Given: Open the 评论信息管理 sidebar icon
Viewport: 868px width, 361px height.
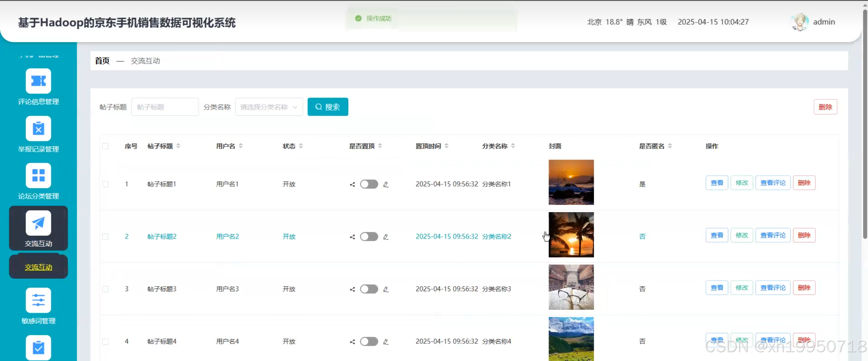Looking at the screenshot, I should pyautogui.click(x=38, y=81).
